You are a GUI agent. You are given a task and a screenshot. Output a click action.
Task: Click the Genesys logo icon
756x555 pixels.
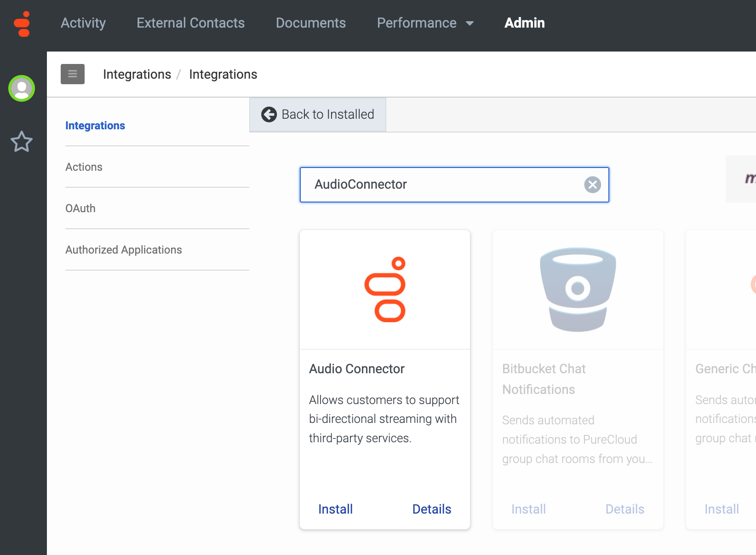[22, 23]
